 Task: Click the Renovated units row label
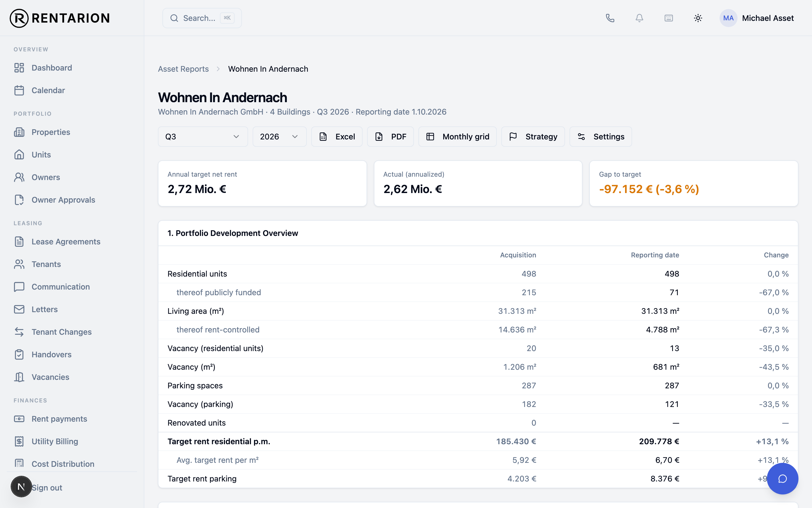pyautogui.click(x=197, y=423)
